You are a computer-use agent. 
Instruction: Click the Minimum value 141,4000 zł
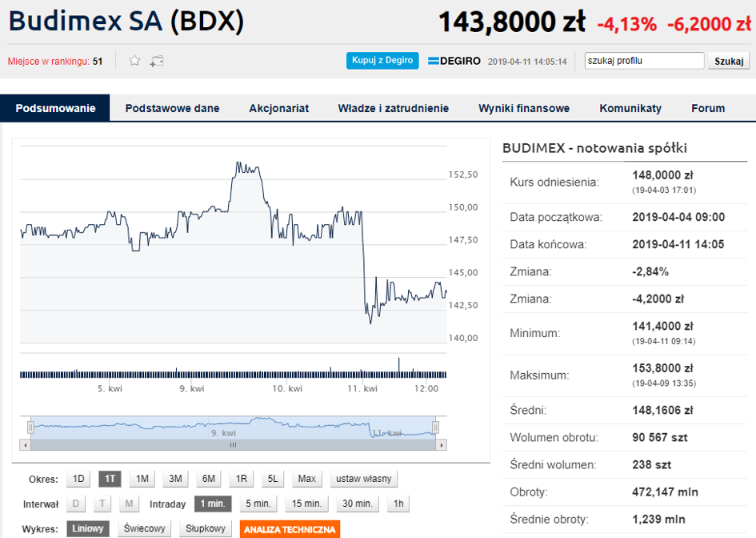click(x=662, y=326)
